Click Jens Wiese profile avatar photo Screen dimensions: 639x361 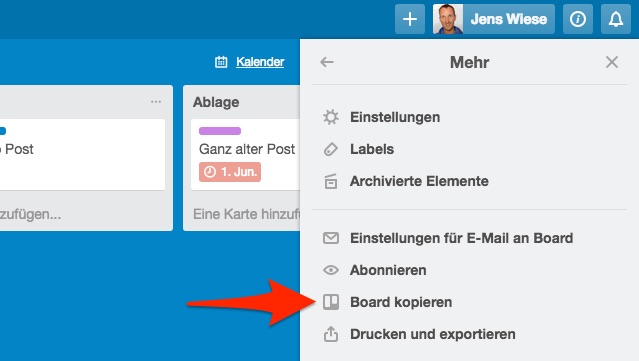(x=448, y=19)
